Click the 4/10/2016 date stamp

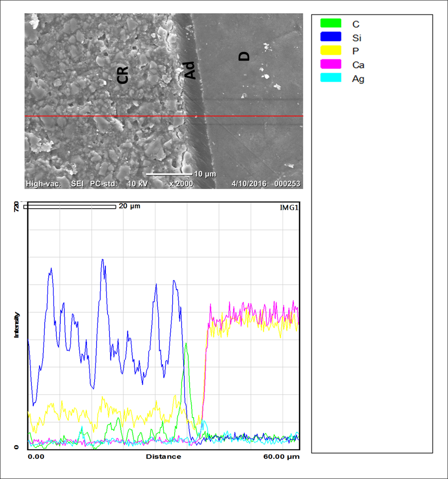[x=249, y=184]
